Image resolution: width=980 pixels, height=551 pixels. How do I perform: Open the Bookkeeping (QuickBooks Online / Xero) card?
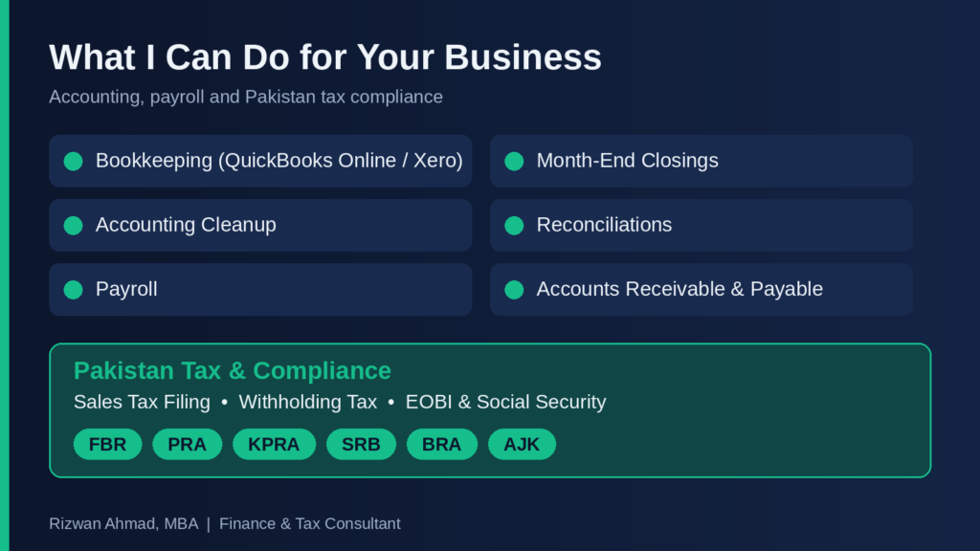click(260, 161)
